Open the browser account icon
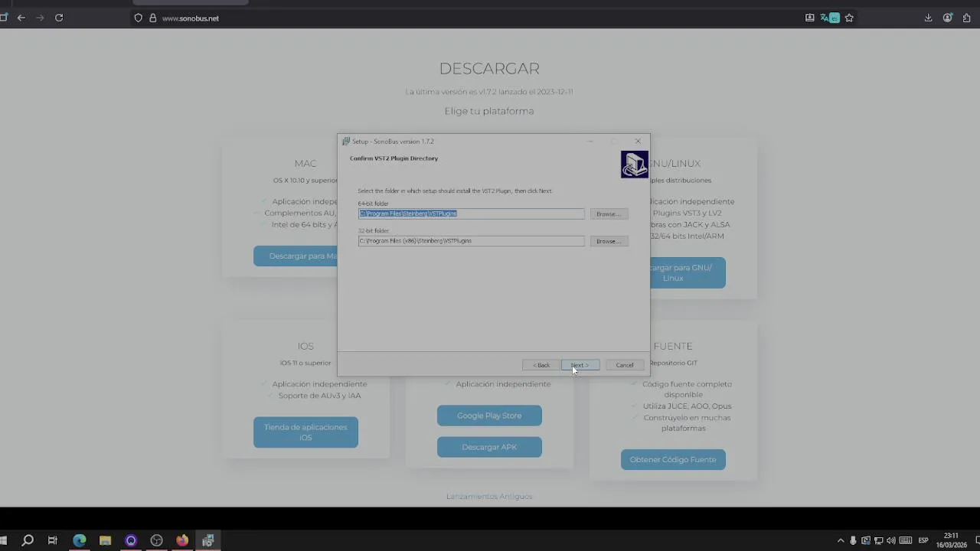This screenshot has width=980, height=551. click(947, 18)
